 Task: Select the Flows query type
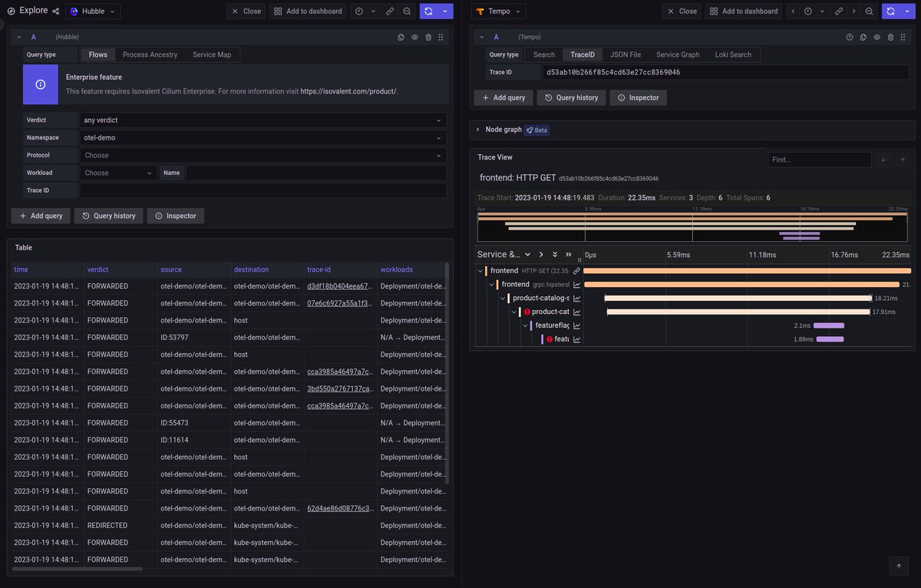(98, 55)
